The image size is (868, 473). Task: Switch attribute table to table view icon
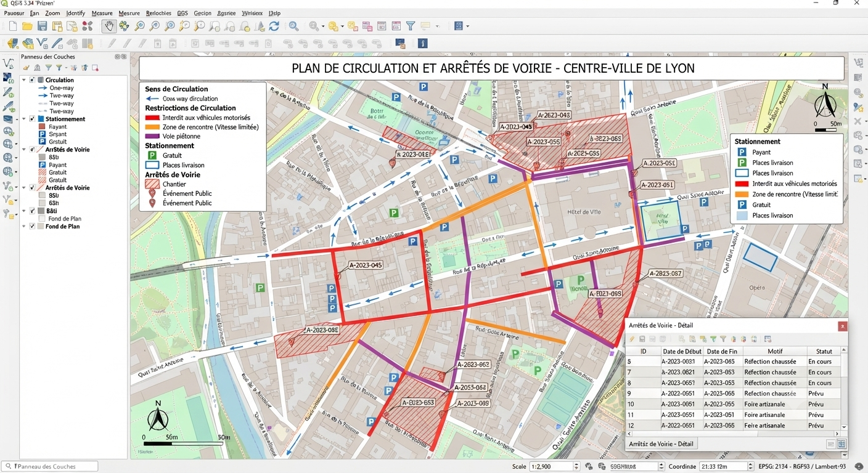tap(841, 444)
